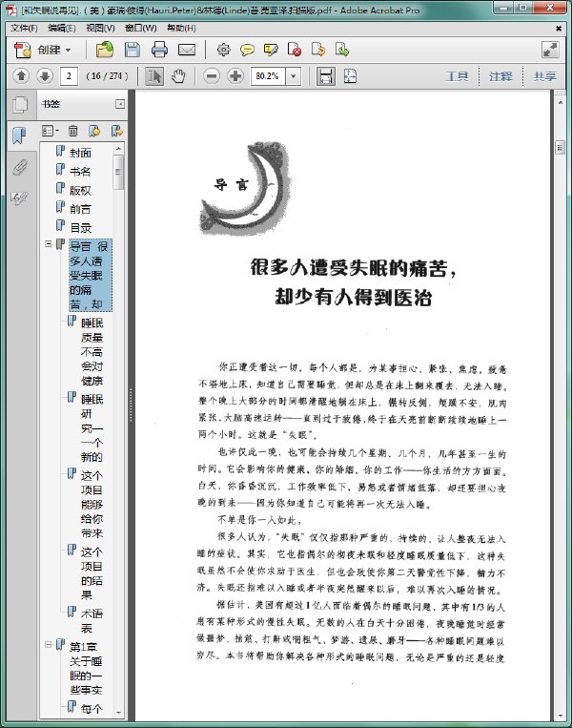This screenshot has width=572, height=728.
Task: Toggle the bookmarks panel icon
Action: coord(19,135)
